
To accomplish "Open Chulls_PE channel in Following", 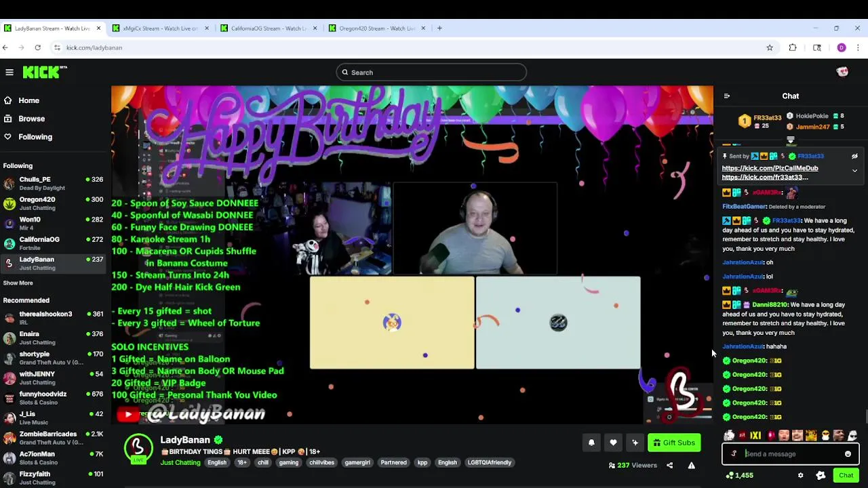I will [53, 183].
